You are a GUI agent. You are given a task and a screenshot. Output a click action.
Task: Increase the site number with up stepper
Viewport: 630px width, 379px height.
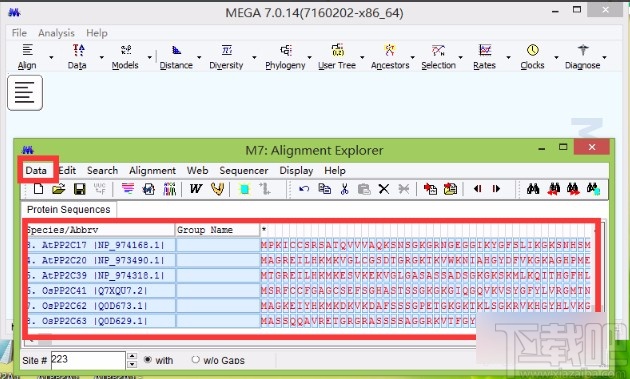(x=132, y=356)
